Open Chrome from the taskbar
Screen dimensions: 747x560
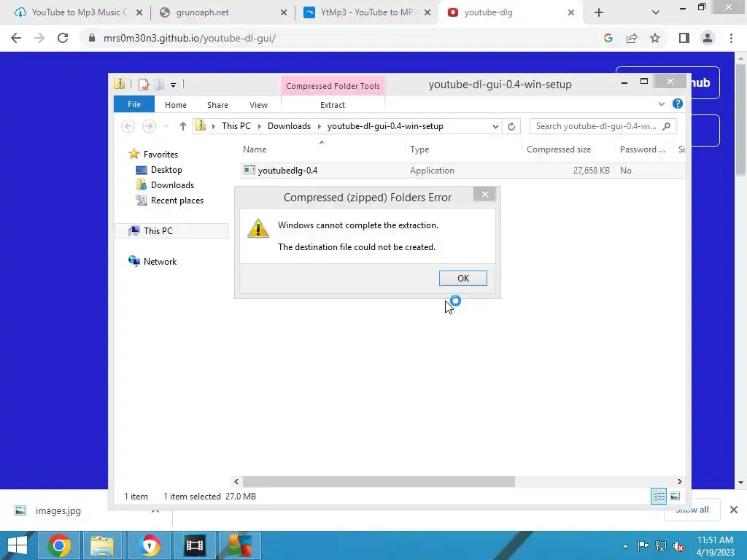[59, 545]
